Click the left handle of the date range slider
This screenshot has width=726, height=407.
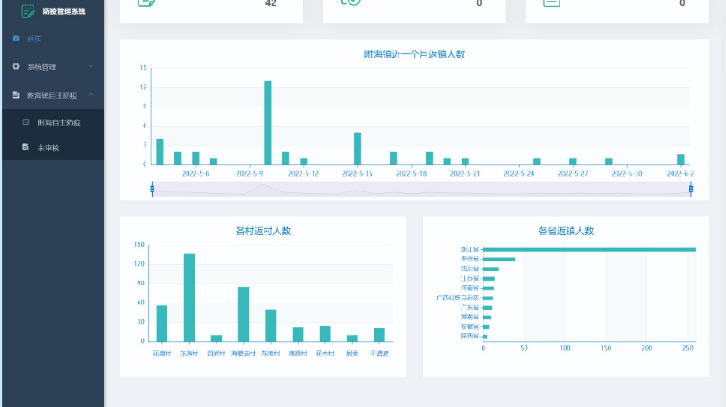coord(151,188)
